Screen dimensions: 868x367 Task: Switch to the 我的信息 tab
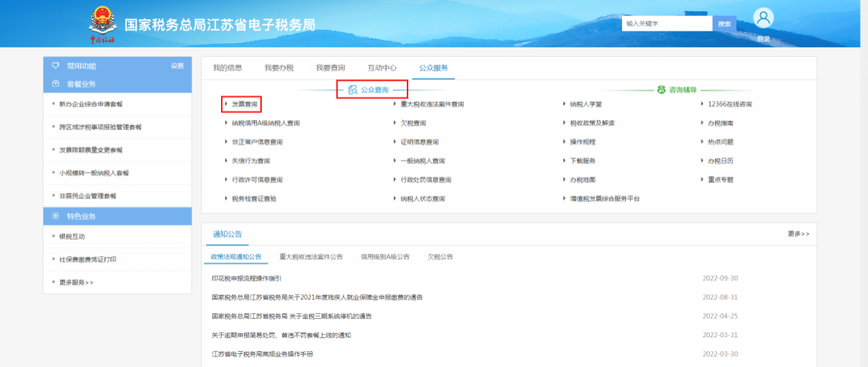point(227,68)
